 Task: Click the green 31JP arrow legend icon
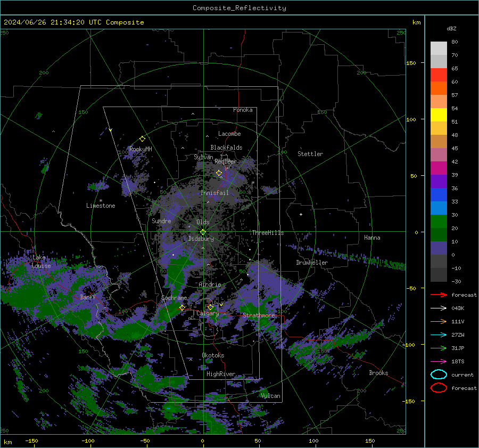(x=439, y=348)
